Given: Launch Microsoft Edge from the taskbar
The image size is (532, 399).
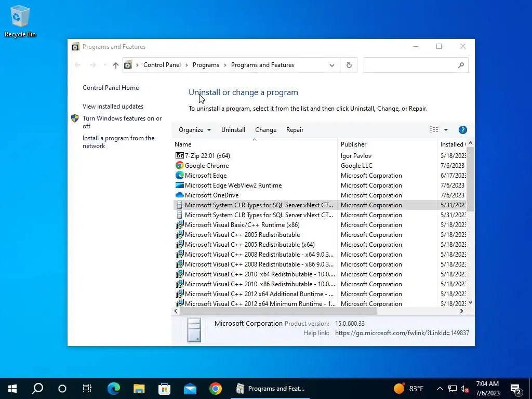Looking at the screenshot, I should (114, 389).
